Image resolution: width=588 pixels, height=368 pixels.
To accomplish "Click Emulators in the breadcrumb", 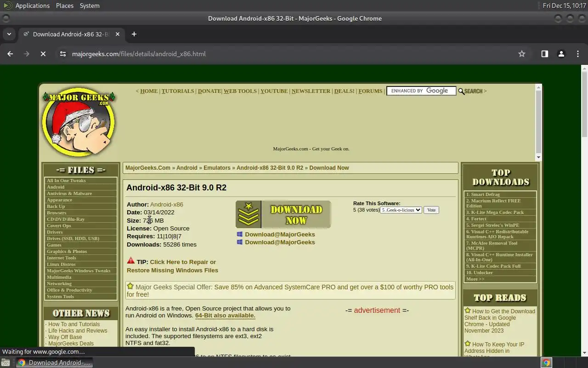I will tap(217, 168).
